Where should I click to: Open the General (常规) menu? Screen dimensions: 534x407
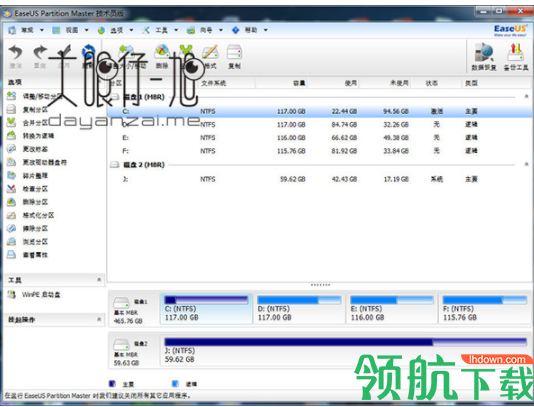click(27, 30)
